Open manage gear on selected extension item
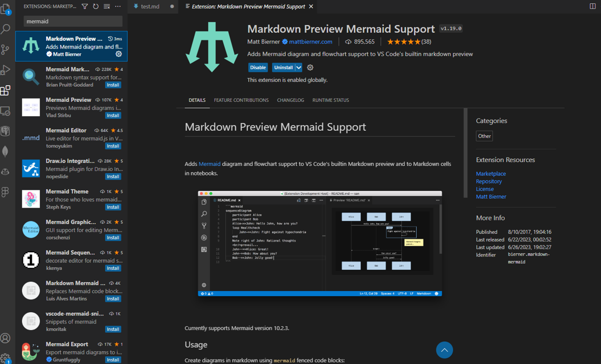The width and height of the screenshot is (601, 364). [119, 54]
